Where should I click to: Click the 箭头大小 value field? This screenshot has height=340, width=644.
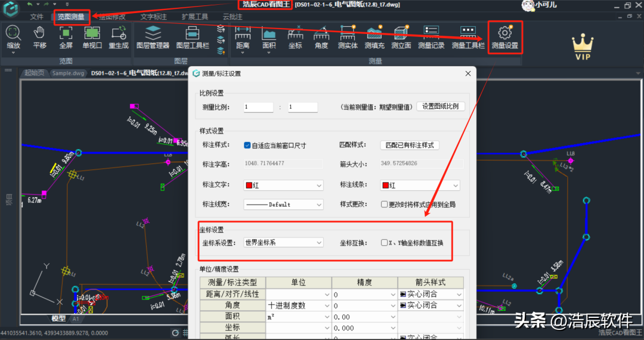click(x=422, y=163)
